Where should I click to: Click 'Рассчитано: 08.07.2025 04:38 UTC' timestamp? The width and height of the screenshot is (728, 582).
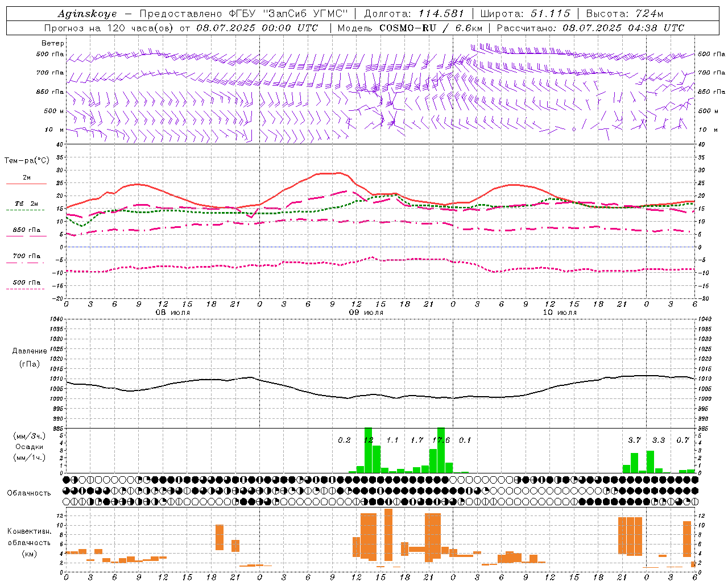[x=590, y=28]
